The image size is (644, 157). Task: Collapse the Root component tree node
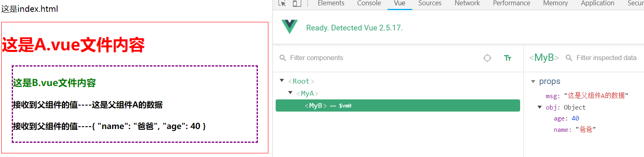pos(282,81)
